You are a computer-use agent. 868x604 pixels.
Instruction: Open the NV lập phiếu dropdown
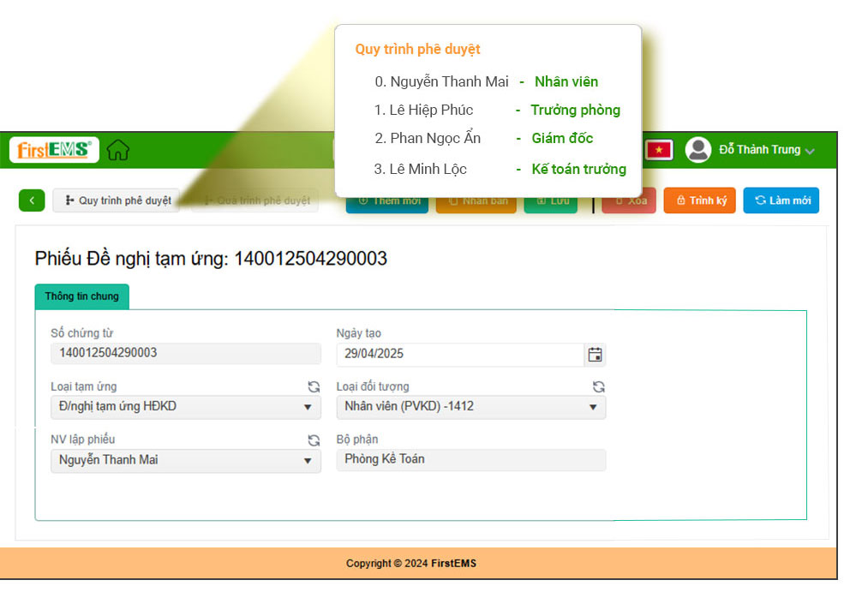click(x=308, y=461)
